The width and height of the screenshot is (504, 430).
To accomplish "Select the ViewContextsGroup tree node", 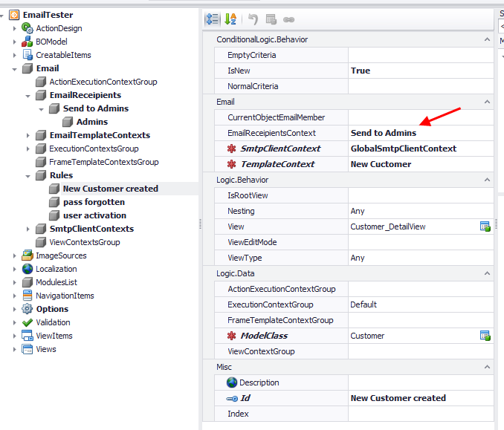I will click(85, 242).
